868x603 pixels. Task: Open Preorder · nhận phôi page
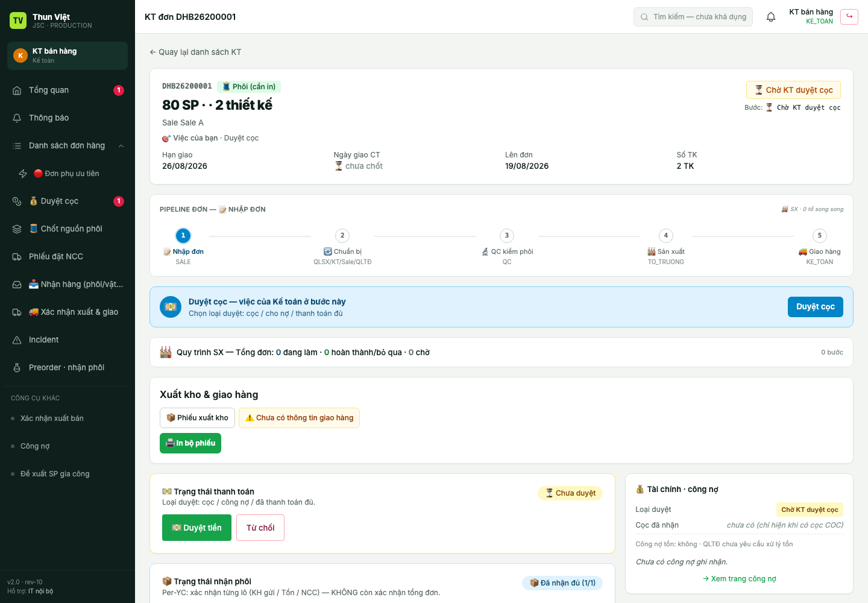tap(68, 368)
